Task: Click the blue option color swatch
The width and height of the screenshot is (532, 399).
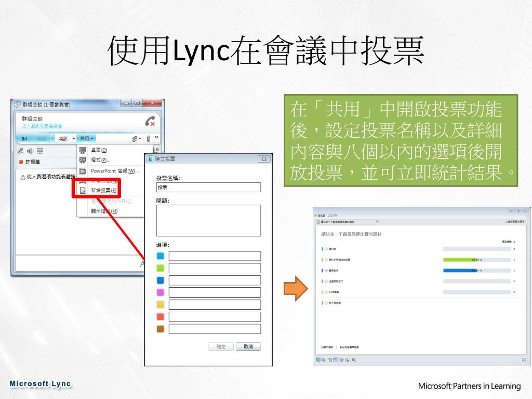Action: 161,280
